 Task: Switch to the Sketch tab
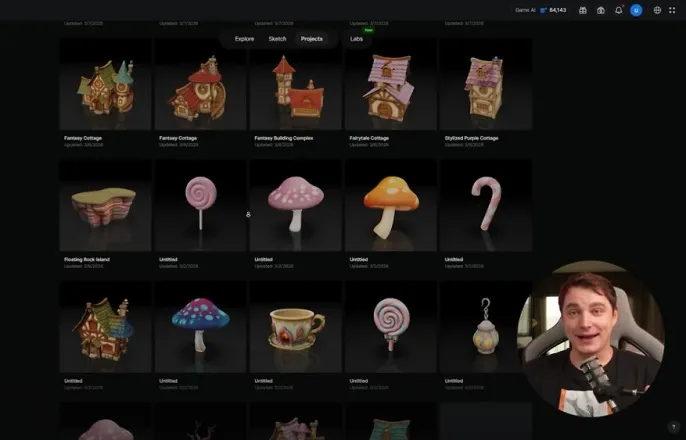tap(277, 39)
